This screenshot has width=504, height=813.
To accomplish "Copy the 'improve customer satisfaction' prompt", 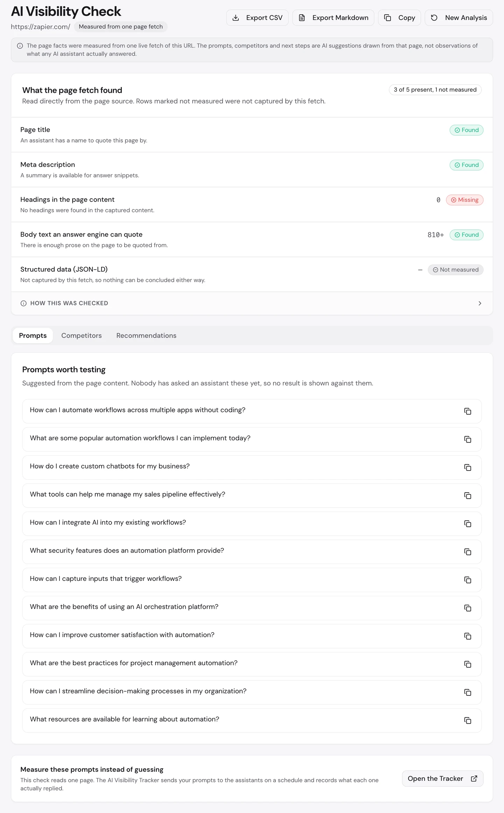I will pyautogui.click(x=468, y=636).
